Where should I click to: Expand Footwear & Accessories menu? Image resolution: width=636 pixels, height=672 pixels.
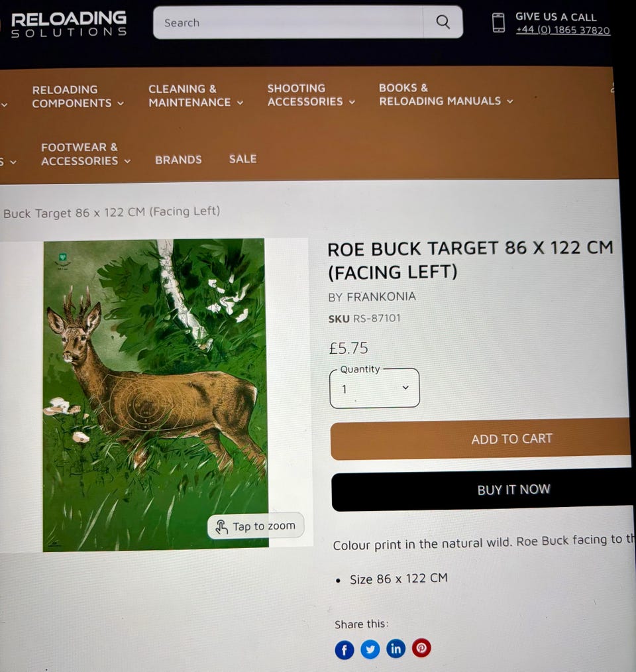85,154
